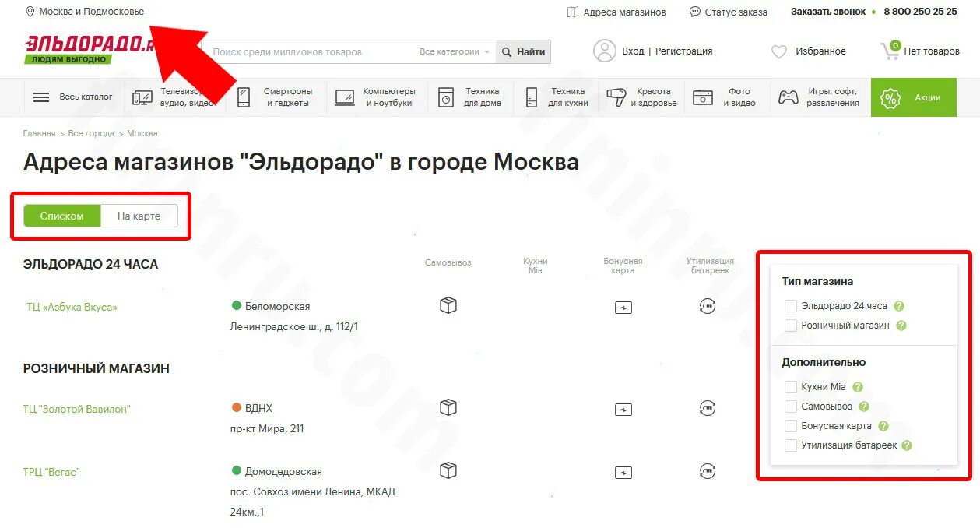The width and height of the screenshot is (980, 528).
Task: Check the Эльдорадо 24 часа checkbox
Action: click(x=791, y=306)
